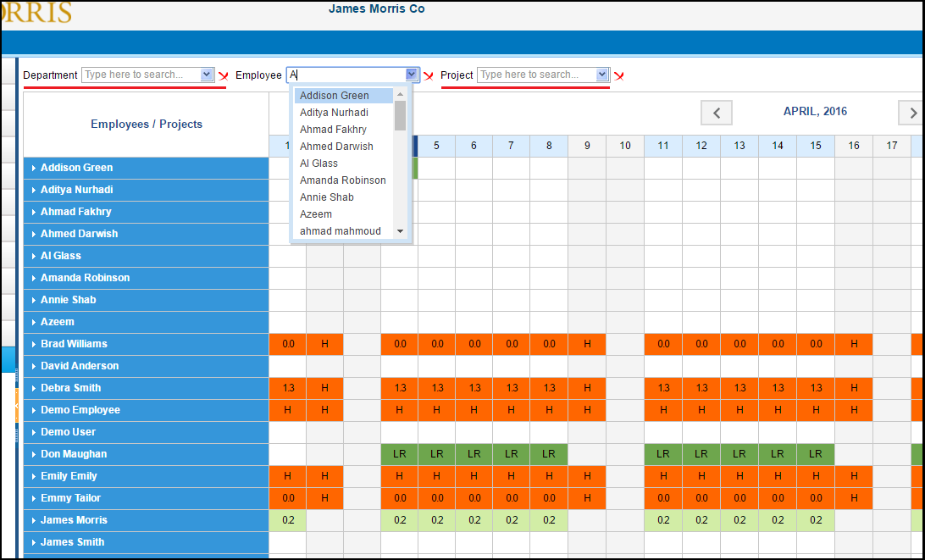
Task: Expand the Emmy Tailor row
Action: click(34, 499)
